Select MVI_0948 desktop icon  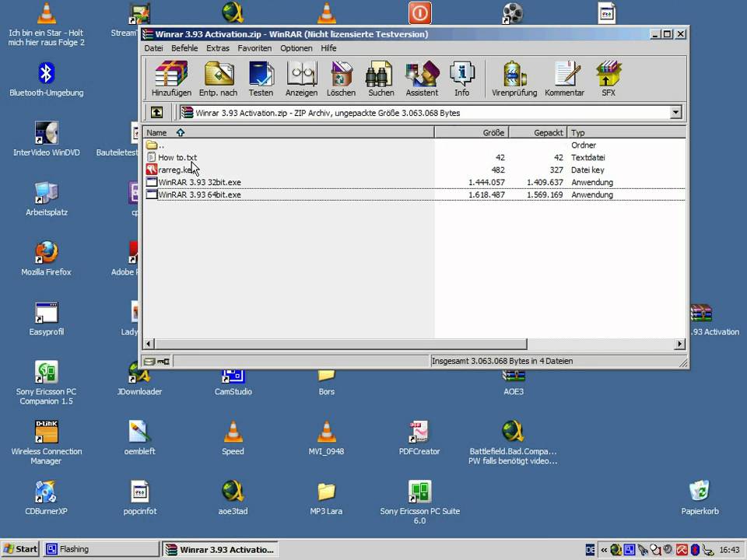(x=326, y=438)
